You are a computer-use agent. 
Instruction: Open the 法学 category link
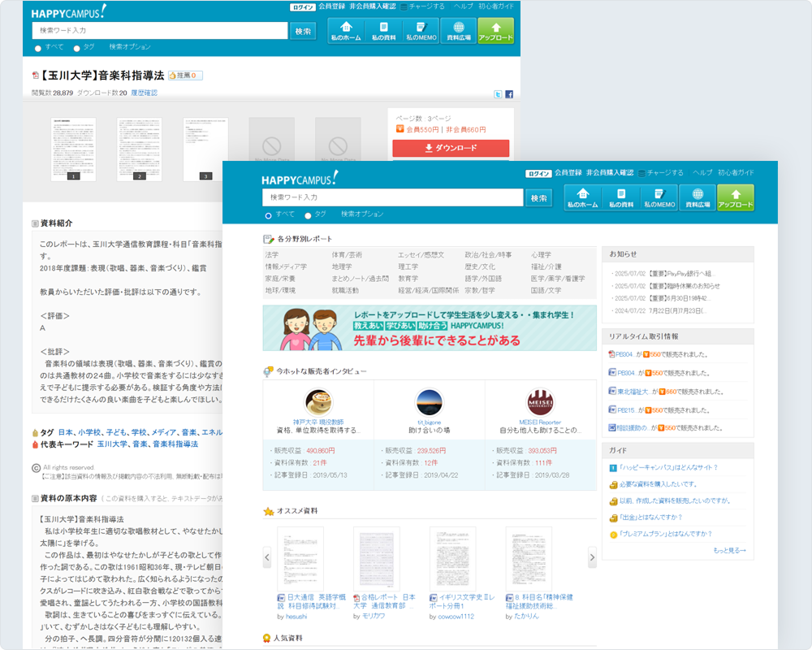pyautogui.click(x=272, y=255)
